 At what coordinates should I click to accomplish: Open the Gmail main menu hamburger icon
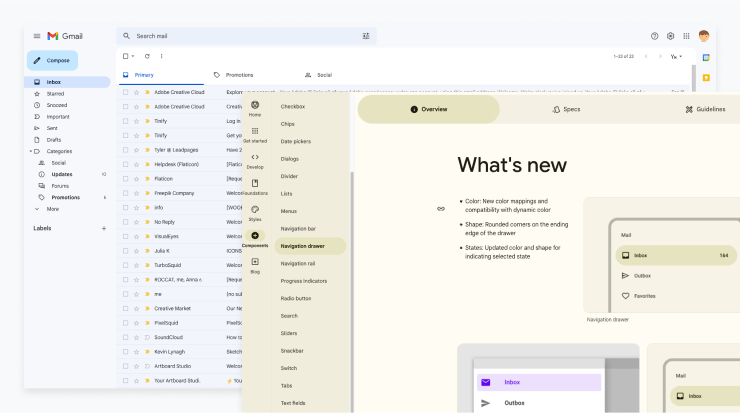[37, 36]
